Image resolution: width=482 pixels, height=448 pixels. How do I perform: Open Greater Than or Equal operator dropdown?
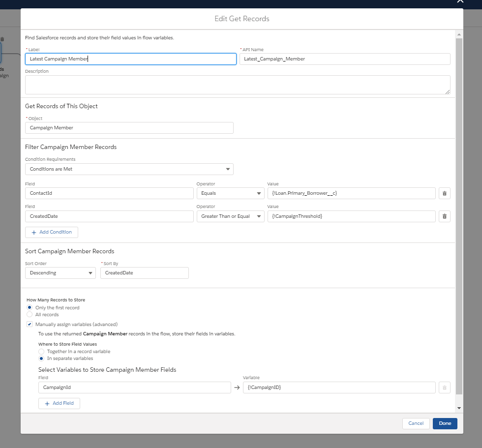(230, 216)
